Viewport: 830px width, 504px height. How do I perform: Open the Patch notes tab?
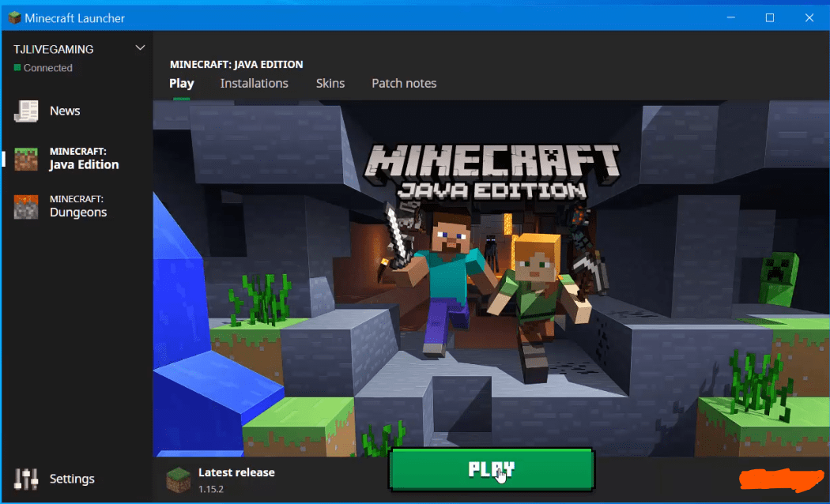pos(404,84)
